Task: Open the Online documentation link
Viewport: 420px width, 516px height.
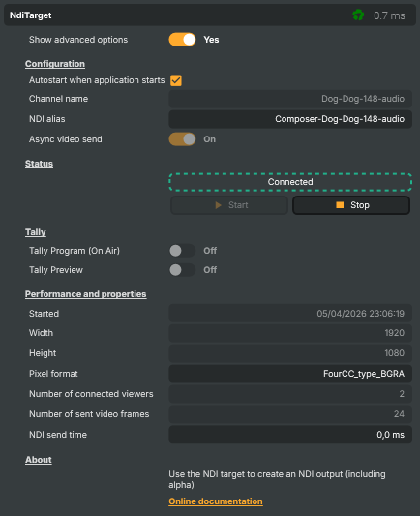Action: pos(216,501)
